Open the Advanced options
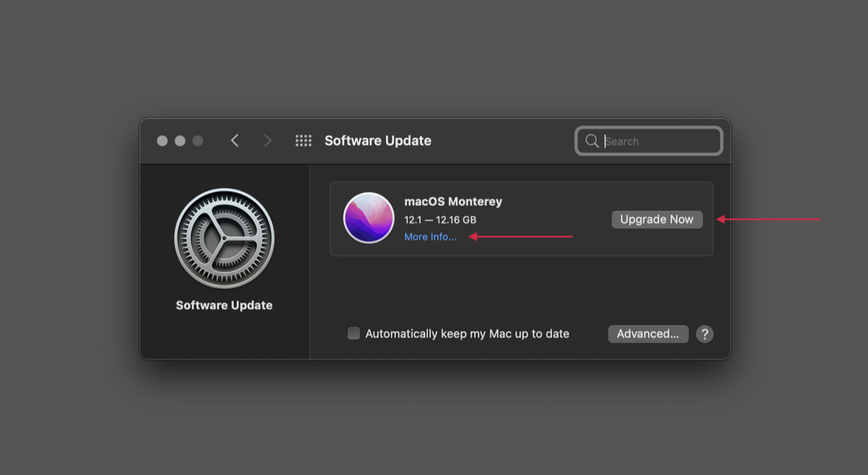The height and width of the screenshot is (475, 868). point(648,334)
